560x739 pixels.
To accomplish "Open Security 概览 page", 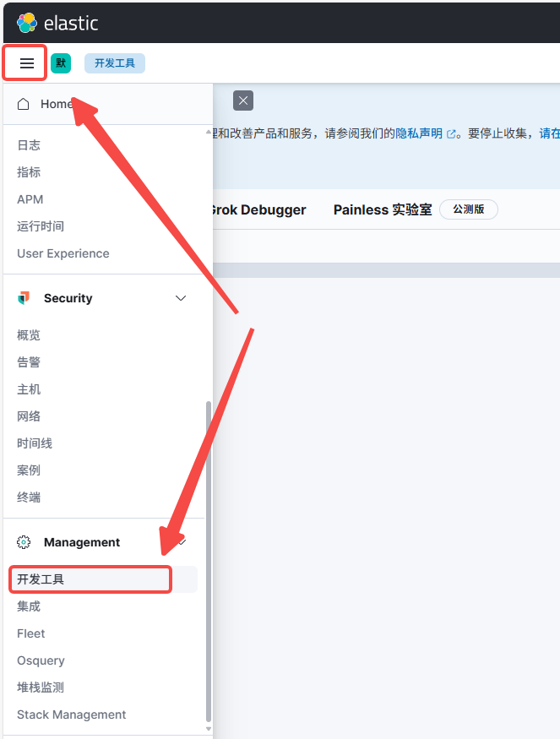I will tap(29, 335).
